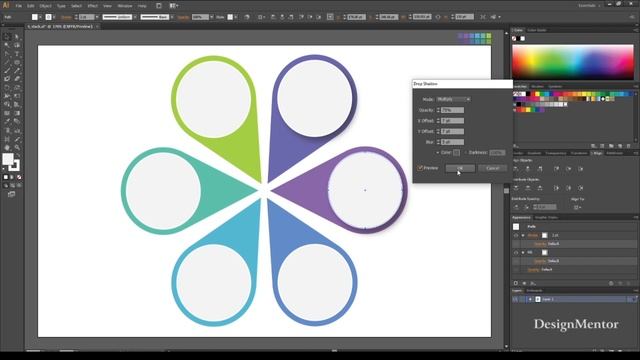The height and width of the screenshot is (360, 640).
Task: Select the Layer 1 row in Layers
Action: [x=573, y=299]
